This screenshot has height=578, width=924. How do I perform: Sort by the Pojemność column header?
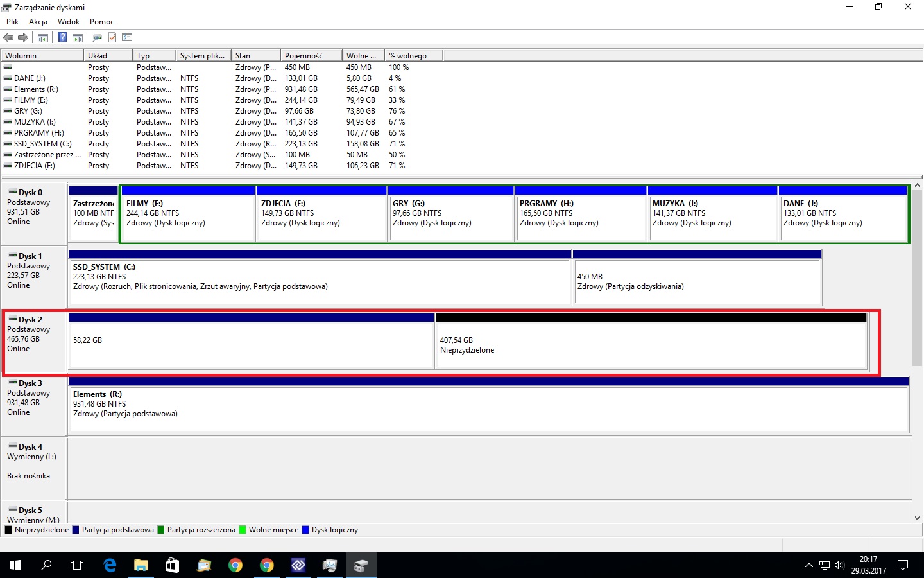click(311, 56)
